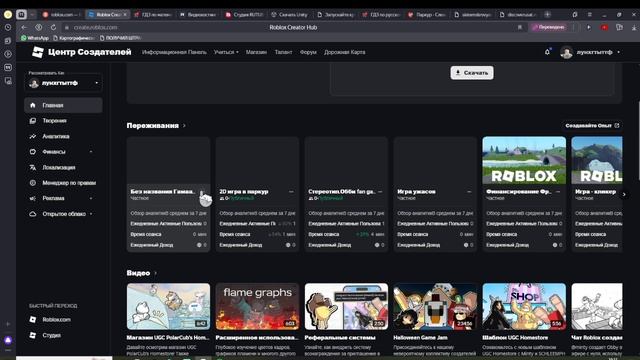The width and height of the screenshot is (640, 360).
Task: Click the purple assistant icon in browser sidebar
Action: pyautogui.click(x=8, y=340)
